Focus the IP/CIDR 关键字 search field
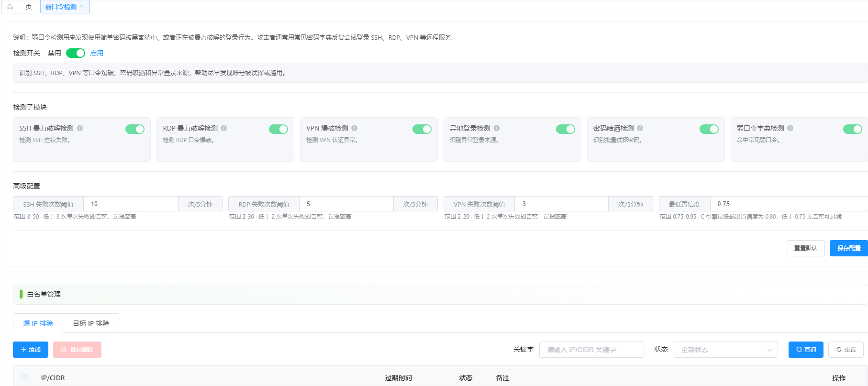868x386 pixels. (591, 350)
